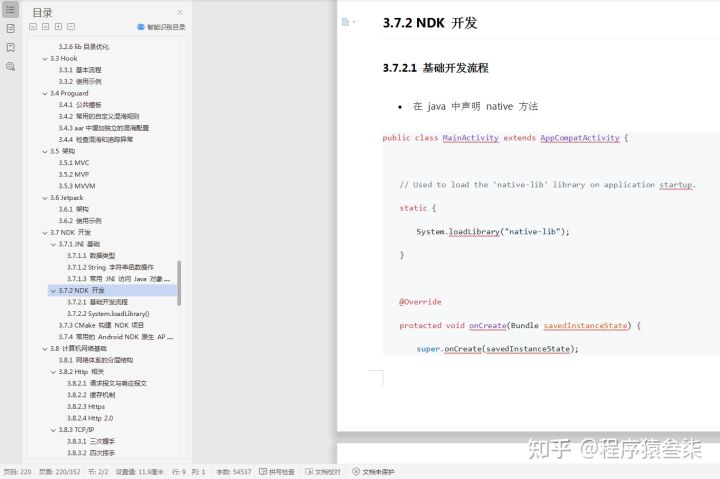The width and height of the screenshot is (720, 479).
Task: Jump to 3.4.2 常用的自定义混淆规则
Action: (x=99, y=116)
